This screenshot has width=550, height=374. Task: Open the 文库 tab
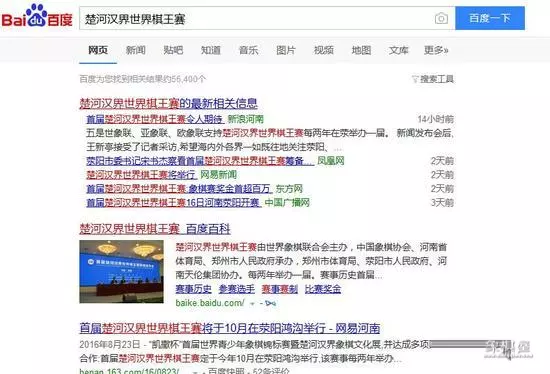pyautogui.click(x=398, y=50)
